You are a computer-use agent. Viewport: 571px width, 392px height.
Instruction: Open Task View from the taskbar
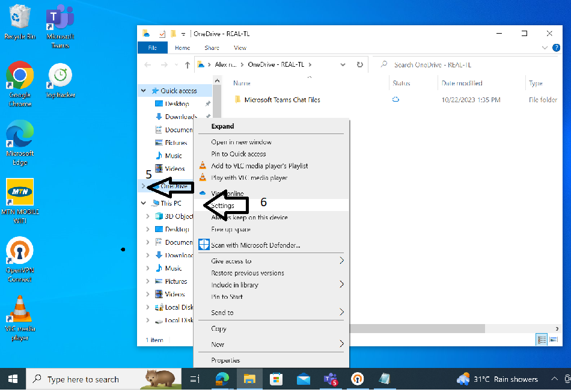195,379
